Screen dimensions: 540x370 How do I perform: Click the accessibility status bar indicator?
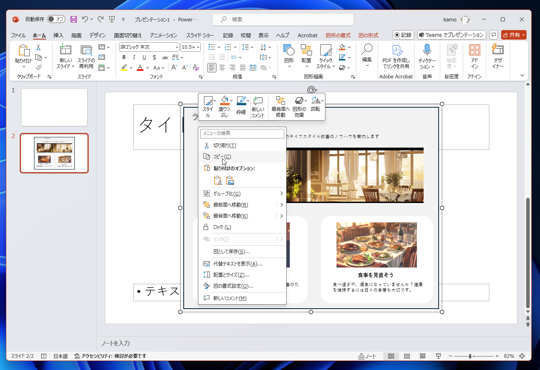tap(110, 356)
